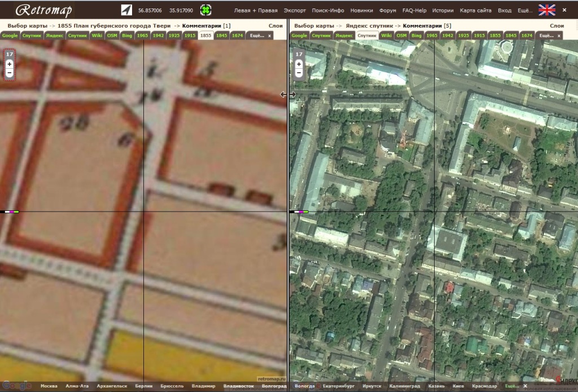Screen dimensions: 578x392
Task: Expand Ещё… in left panel tab bar
Action: (x=257, y=36)
